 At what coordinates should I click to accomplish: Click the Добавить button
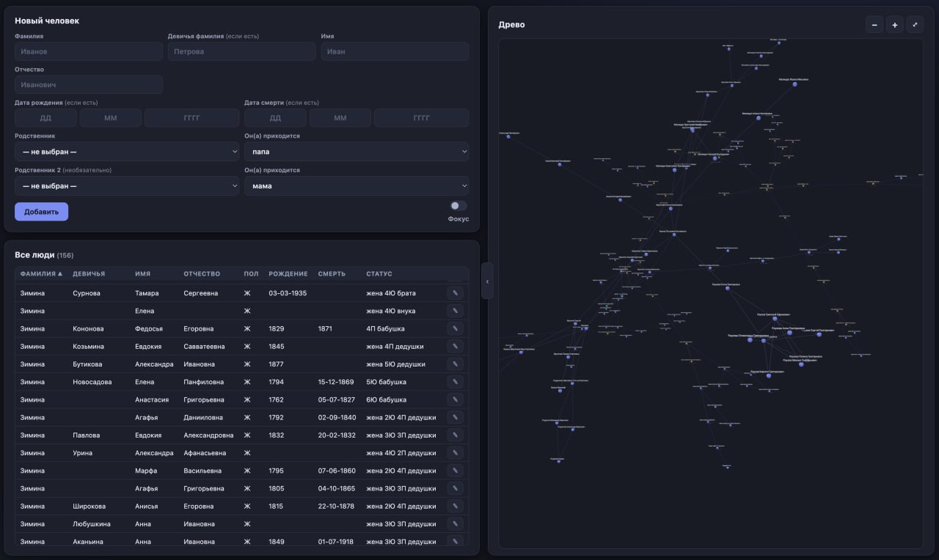tap(41, 212)
